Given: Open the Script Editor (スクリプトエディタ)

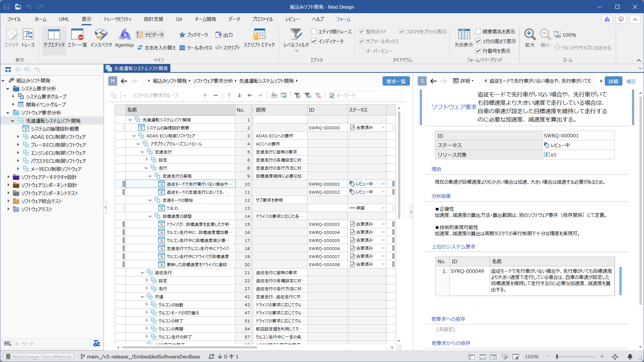Looking at the screenshot, I should 259,38.
